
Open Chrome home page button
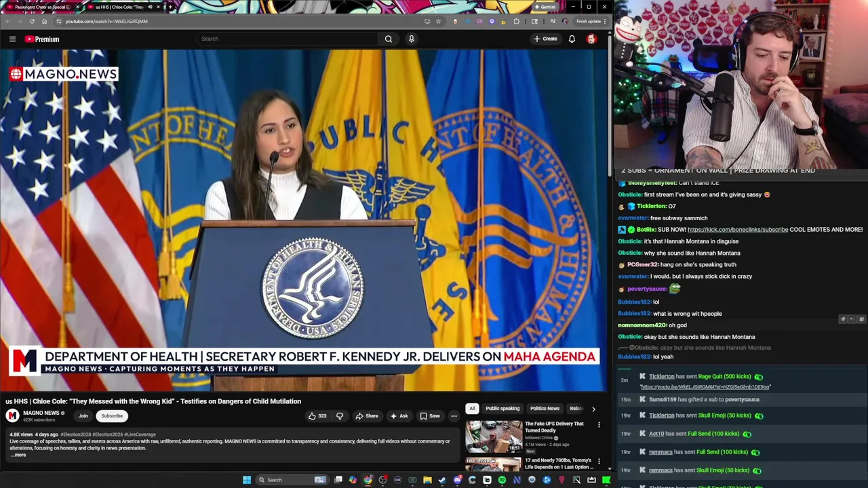click(44, 21)
